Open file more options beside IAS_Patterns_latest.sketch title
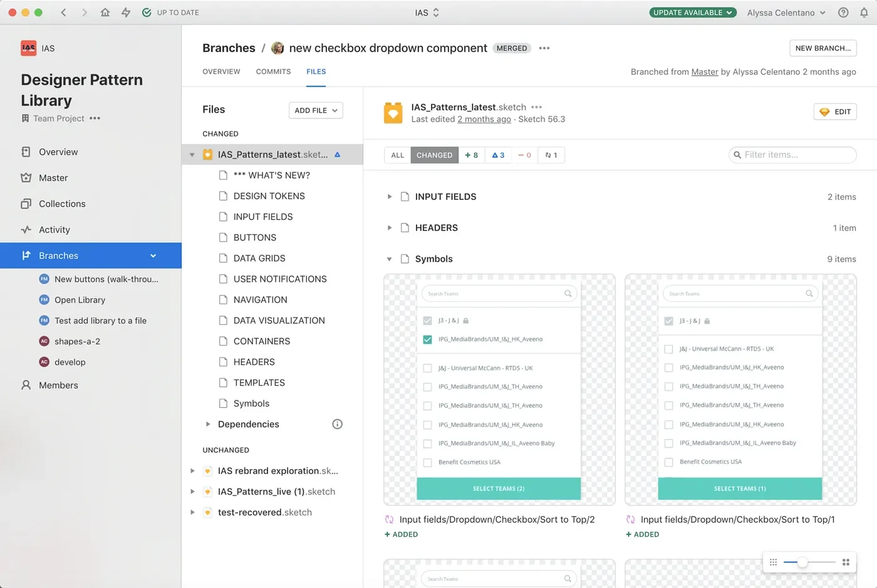Viewport: 877px width, 588px height. [537, 107]
